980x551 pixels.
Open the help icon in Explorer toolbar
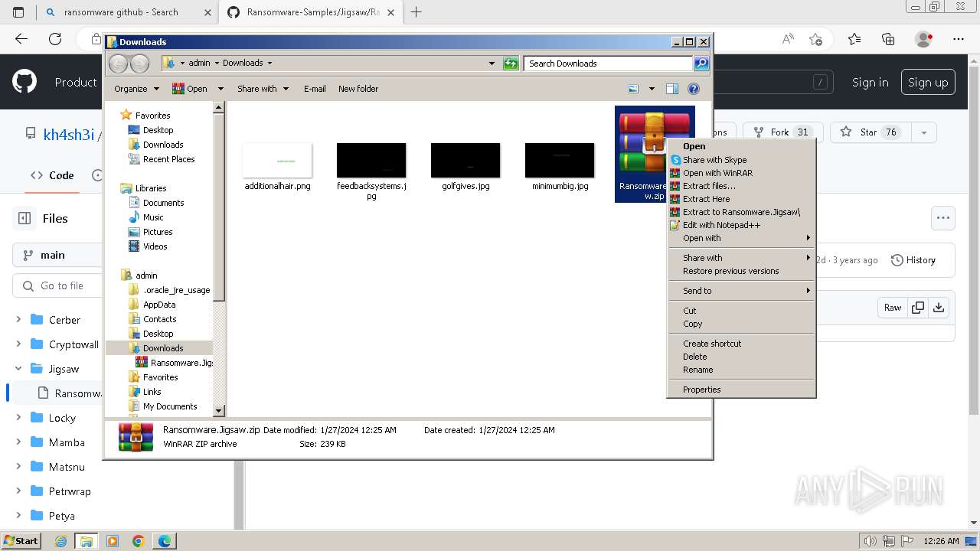point(694,89)
